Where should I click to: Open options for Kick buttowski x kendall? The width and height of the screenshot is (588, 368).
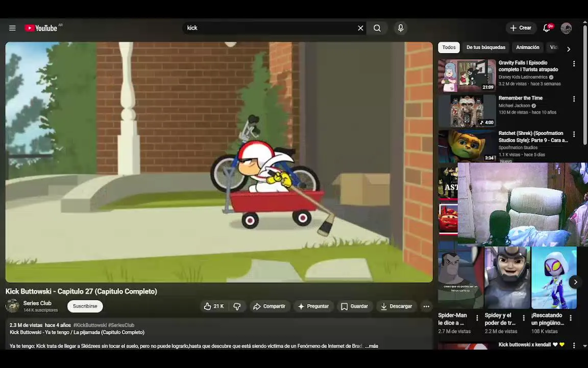click(574, 345)
